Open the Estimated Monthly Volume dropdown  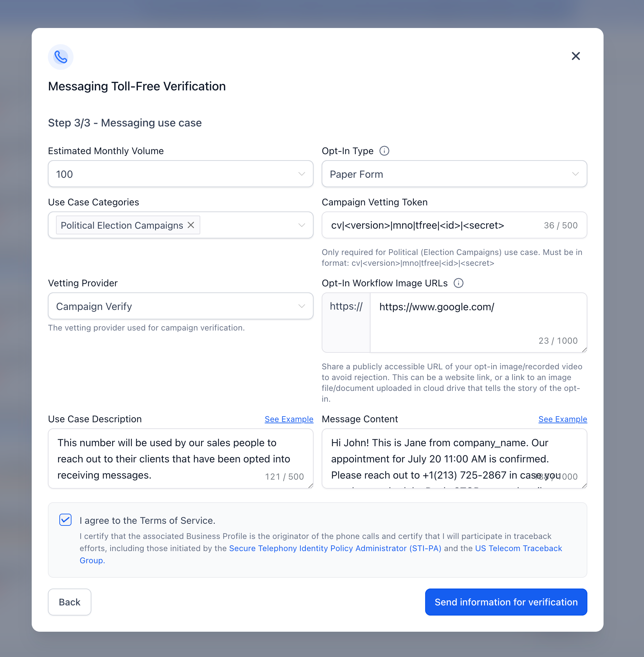(180, 174)
